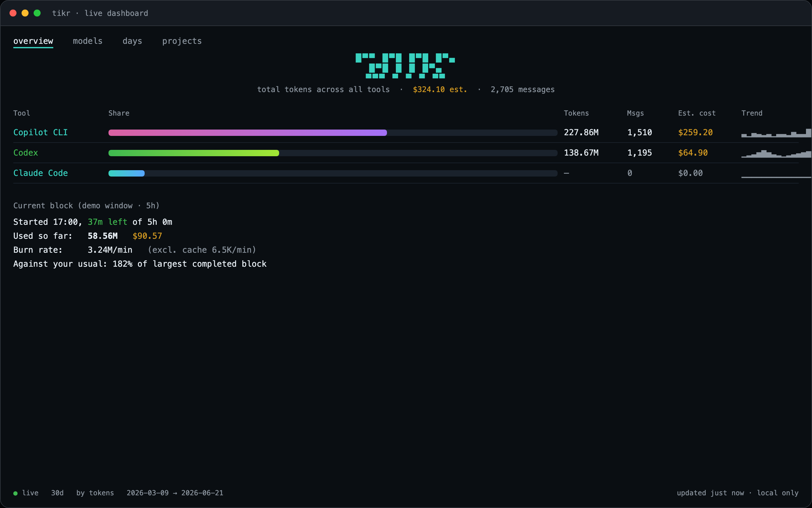The width and height of the screenshot is (812, 508).
Task: Click 'local only' status text
Action: [777, 493]
